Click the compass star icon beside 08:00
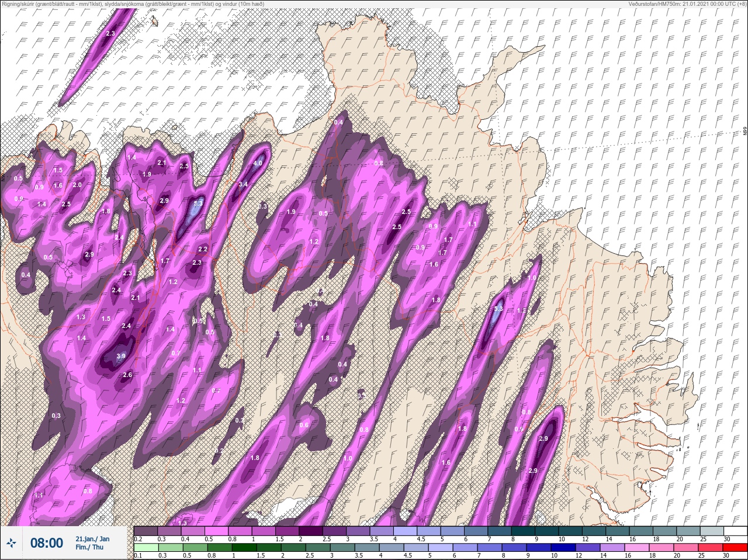748x560 pixels. click(12, 543)
